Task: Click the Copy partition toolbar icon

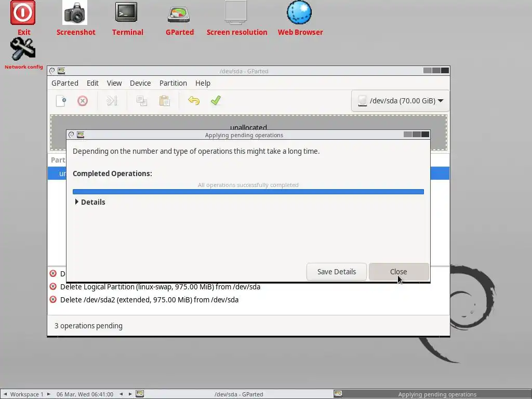Action: (x=141, y=101)
